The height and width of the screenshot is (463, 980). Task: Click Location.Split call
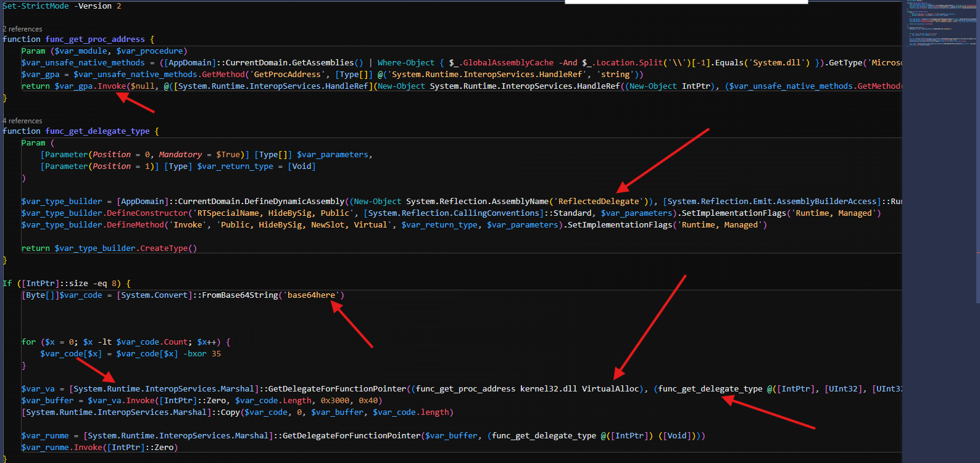click(629, 62)
